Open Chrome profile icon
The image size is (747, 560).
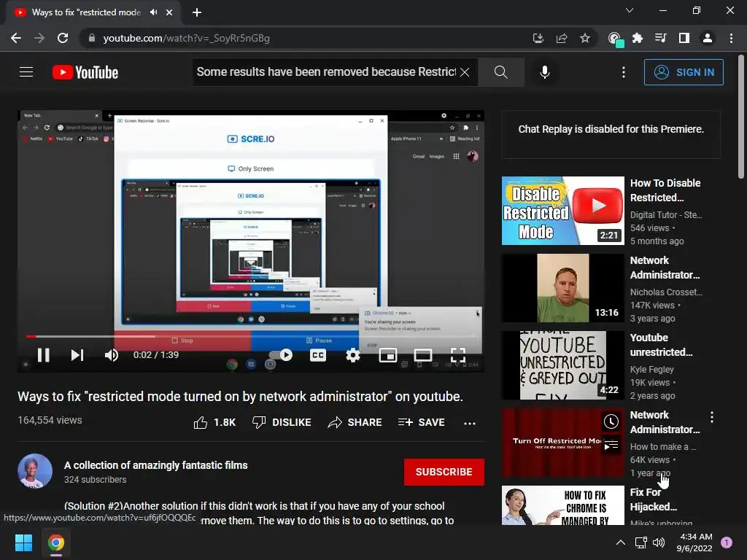click(708, 38)
